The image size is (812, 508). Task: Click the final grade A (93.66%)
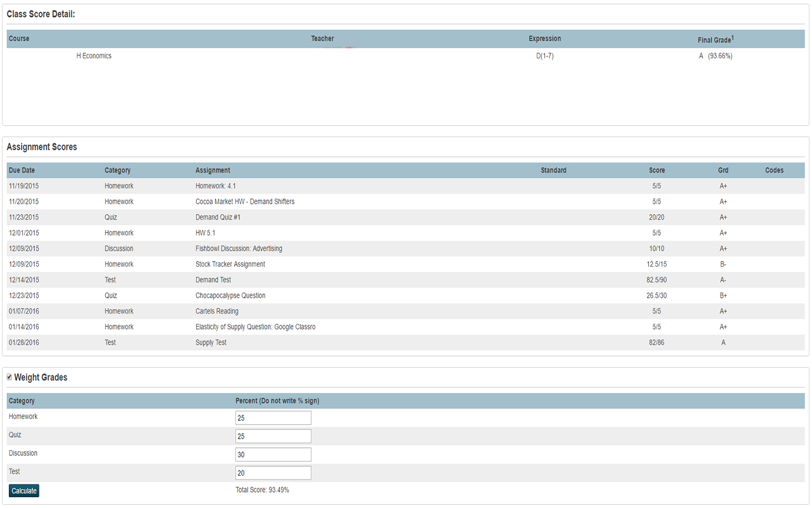point(716,56)
